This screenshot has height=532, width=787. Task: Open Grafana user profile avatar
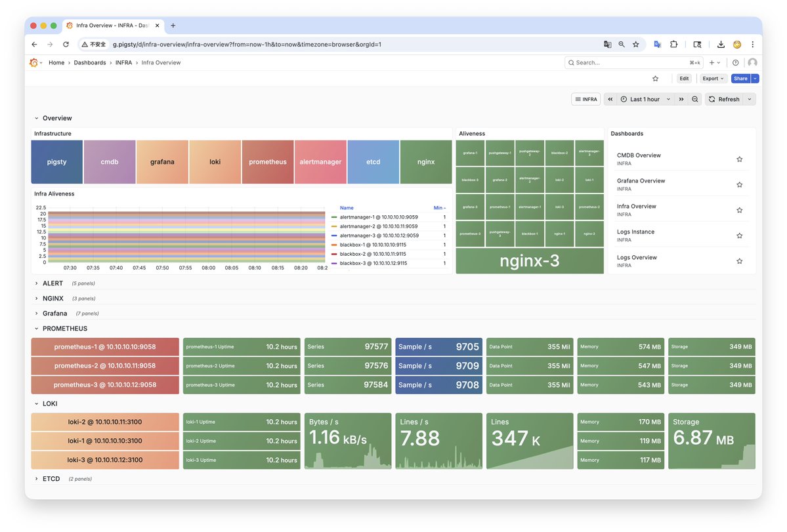click(752, 63)
